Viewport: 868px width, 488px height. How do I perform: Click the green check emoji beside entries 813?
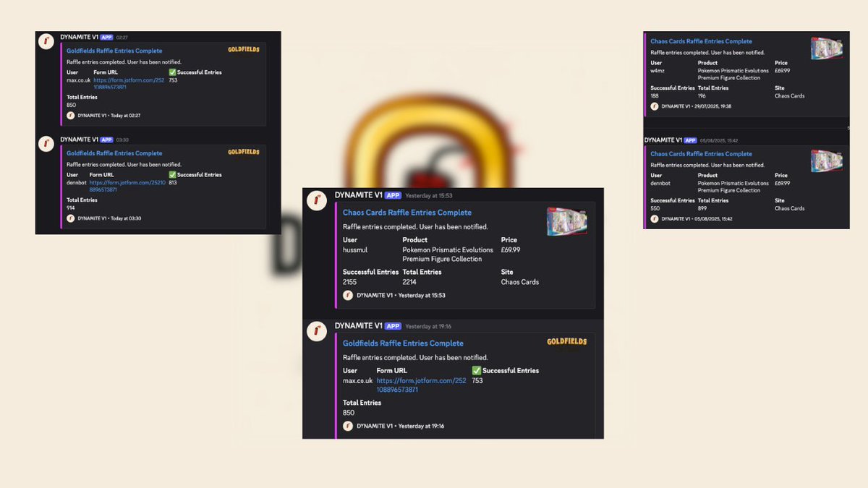tap(172, 175)
